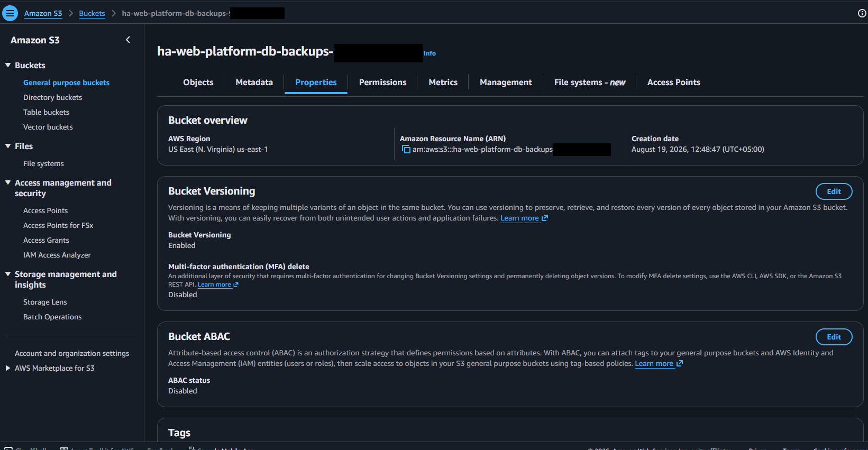Edit the Bucket Versioning settings
868x450 pixels.
click(x=834, y=191)
